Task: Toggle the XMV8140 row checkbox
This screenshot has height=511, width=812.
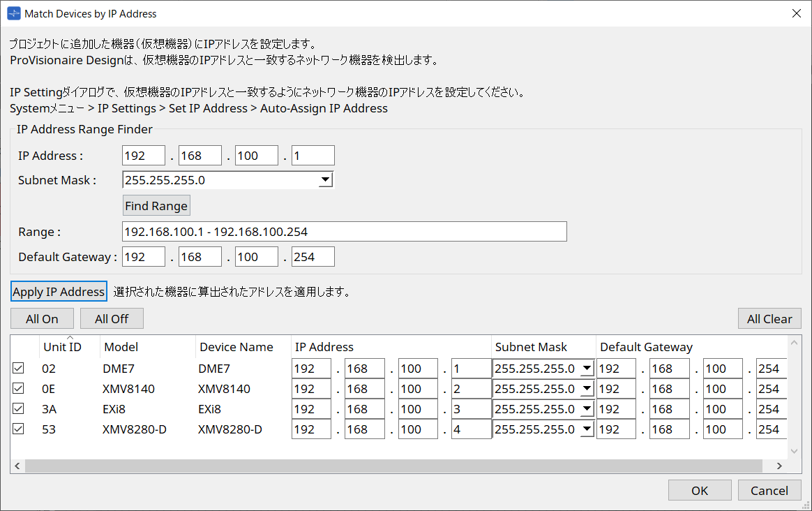Action: pyautogui.click(x=18, y=389)
